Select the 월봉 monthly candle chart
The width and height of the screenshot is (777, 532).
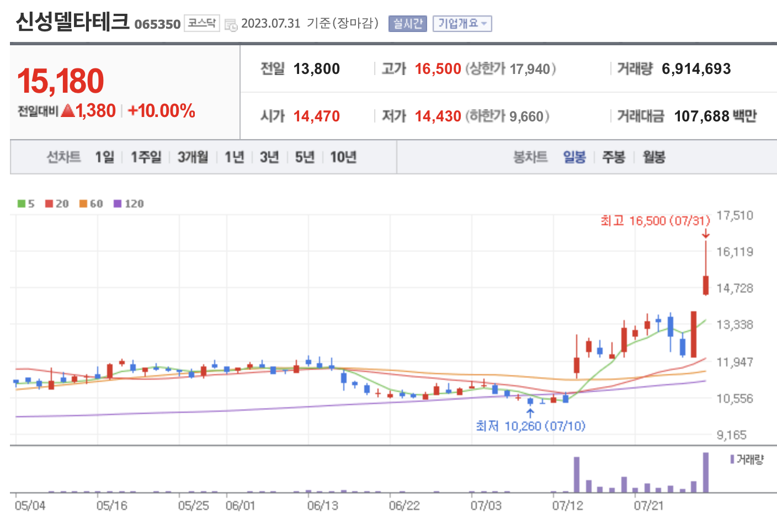[654, 157]
